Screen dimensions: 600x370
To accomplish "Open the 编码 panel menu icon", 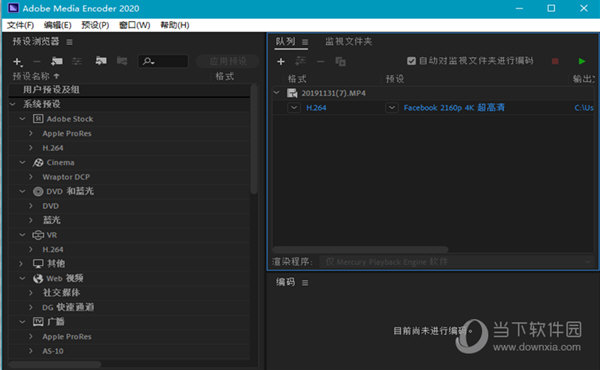I will point(305,283).
